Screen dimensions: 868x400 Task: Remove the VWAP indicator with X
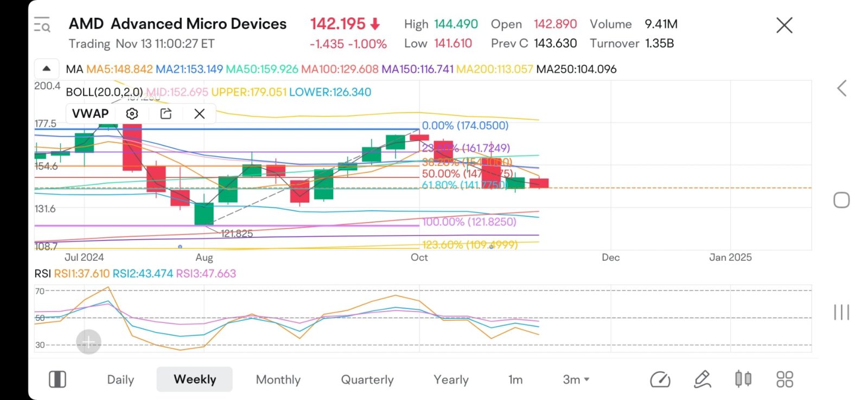point(200,114)
